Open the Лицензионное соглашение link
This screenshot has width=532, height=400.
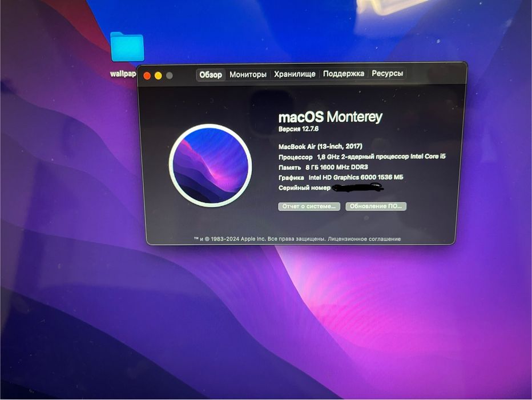click(x=364, y=239)
